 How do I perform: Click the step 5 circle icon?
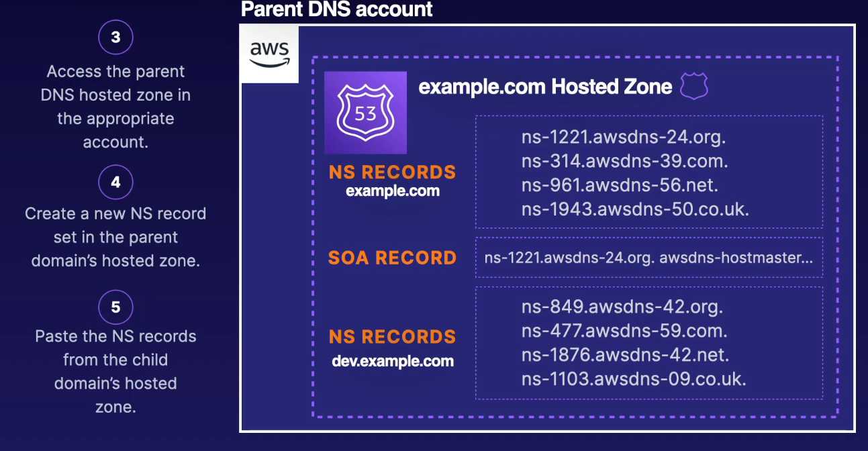[x=115, y=307]
